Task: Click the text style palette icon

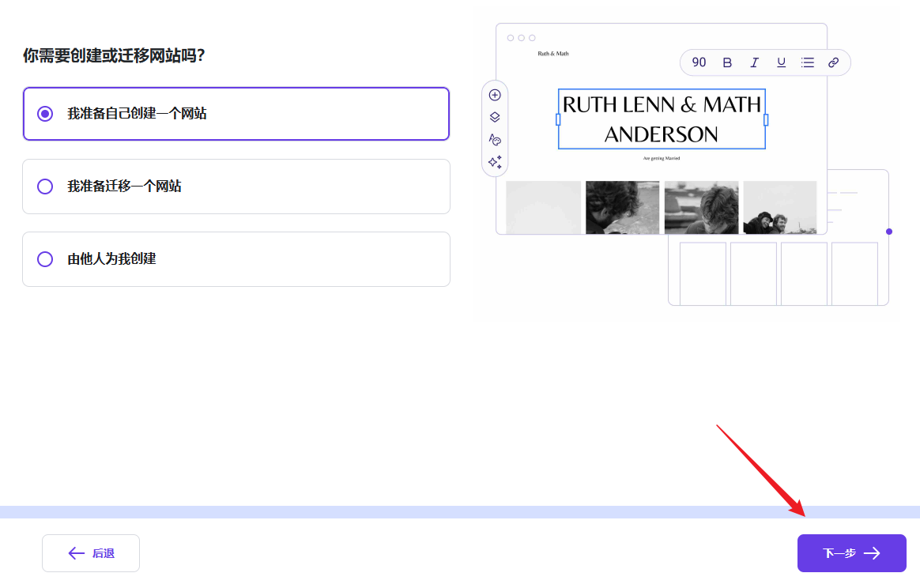Action: pyautogui.click(x=495, y=140)
